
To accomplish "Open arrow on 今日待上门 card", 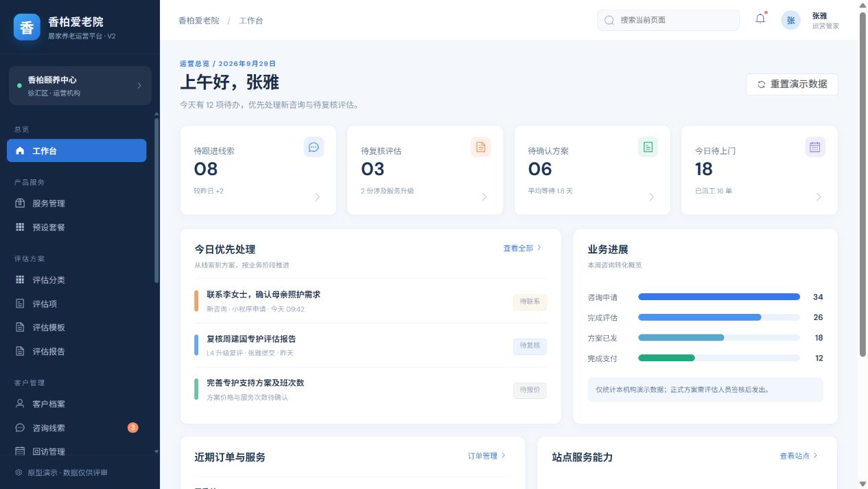I will [819, 197].
